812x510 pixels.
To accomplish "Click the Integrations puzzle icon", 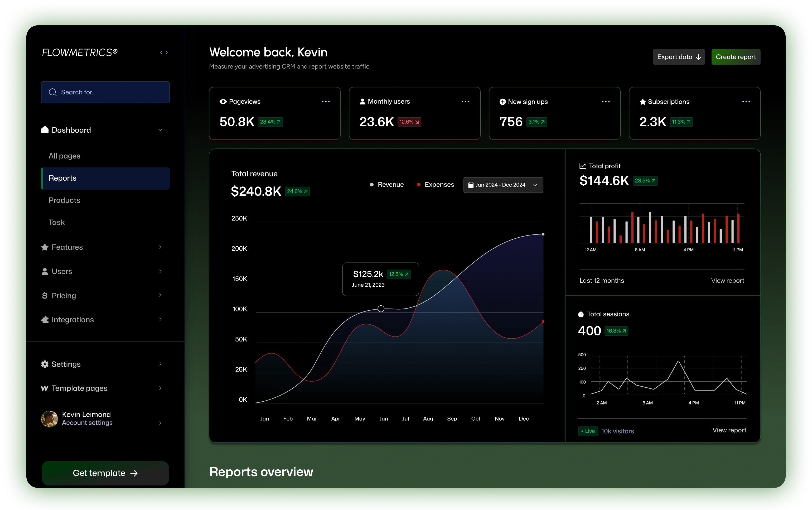I will pos(45,320).
